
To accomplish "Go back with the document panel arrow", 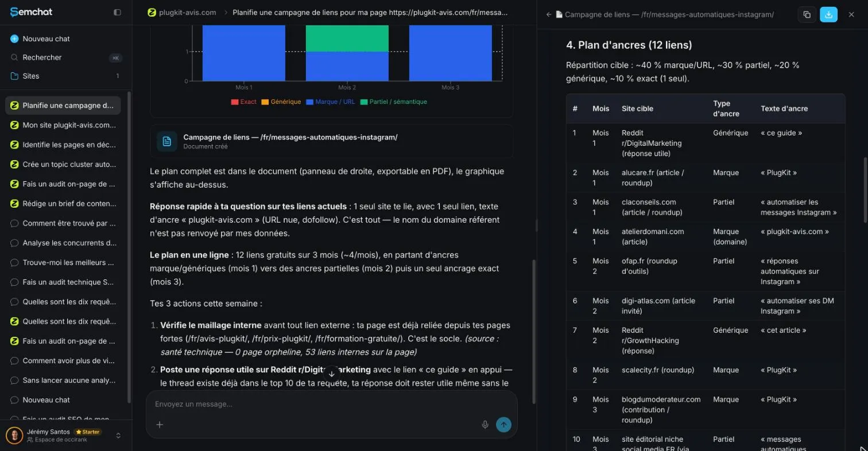I will point(549,14).
